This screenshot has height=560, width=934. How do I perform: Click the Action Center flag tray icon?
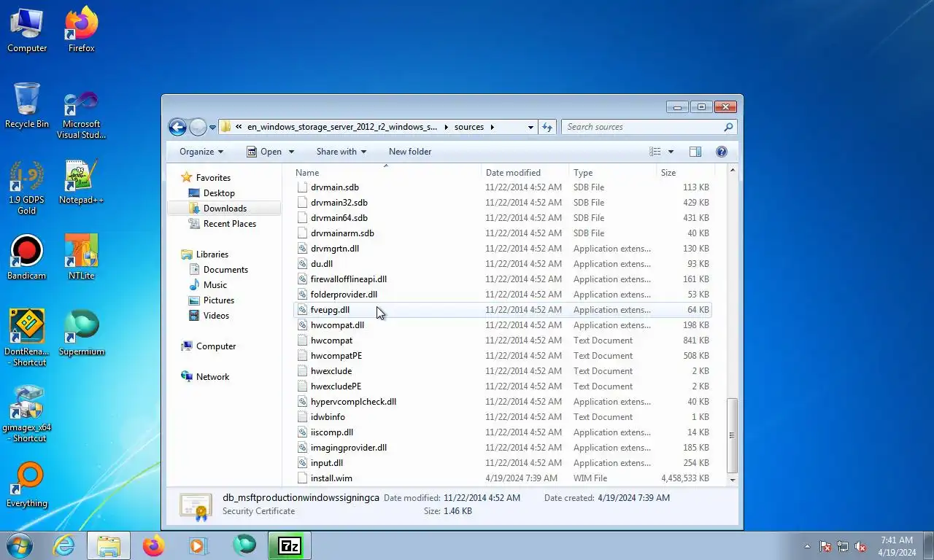825,546
